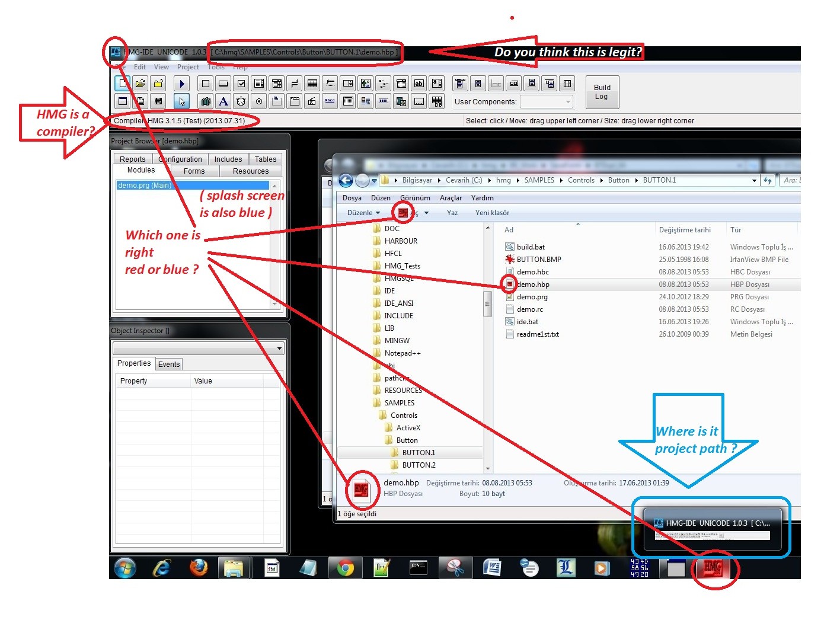Click the breadcrumb arrow after SAMPLES in the address bar
The width and height of the screenshot is (840, 617).
coord(561,180)
